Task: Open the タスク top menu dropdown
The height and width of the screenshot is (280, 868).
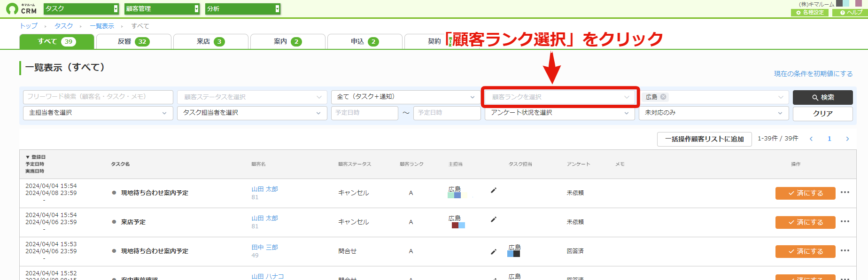Action: pos(81,9)
